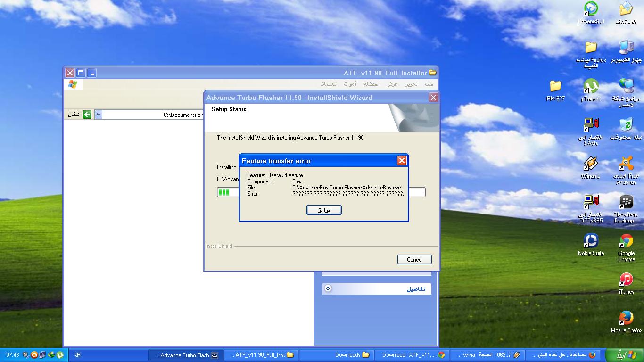Switch to ATF_v11.90_Full_Inst taskbar item
This screenshot has height=362, width=644.
click(x=261, y=355)
